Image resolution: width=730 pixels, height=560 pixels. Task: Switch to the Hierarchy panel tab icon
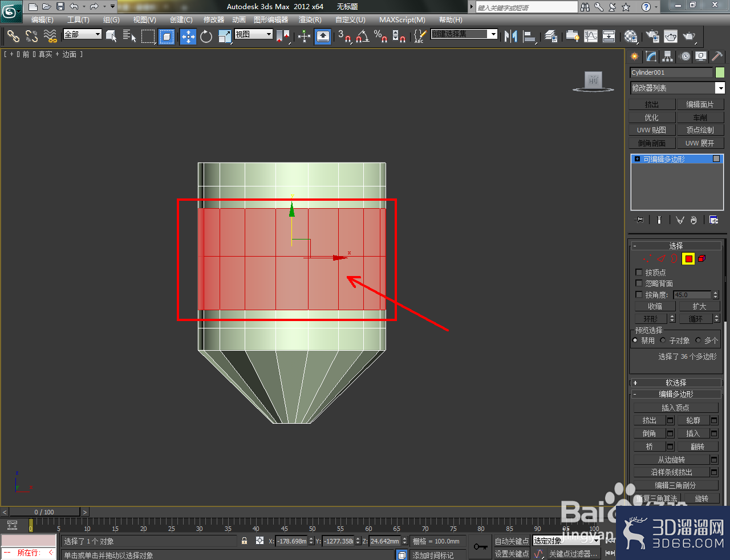click(x=667, y=56)
